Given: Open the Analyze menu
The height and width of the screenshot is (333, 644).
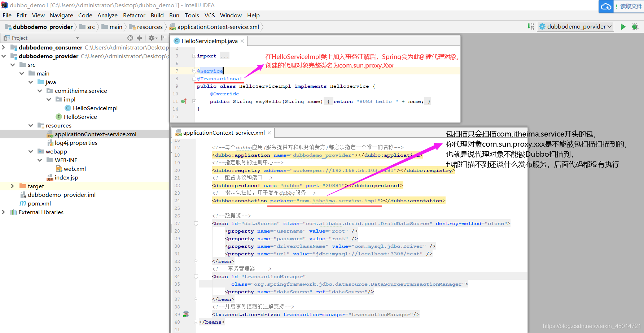Looking at the screenshot, I should coord(108,15).
